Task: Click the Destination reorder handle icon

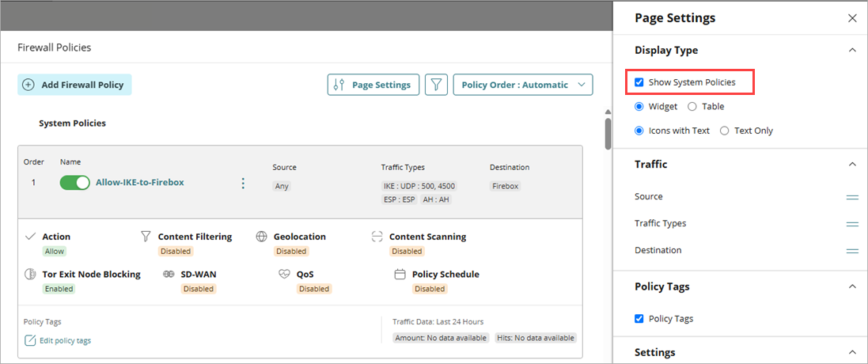Action: pyautogui.click(x=852, y=251)
